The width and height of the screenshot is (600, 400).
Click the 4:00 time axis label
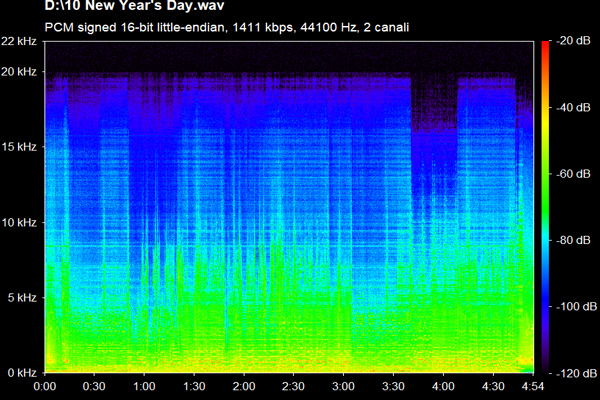pos(443,386)
